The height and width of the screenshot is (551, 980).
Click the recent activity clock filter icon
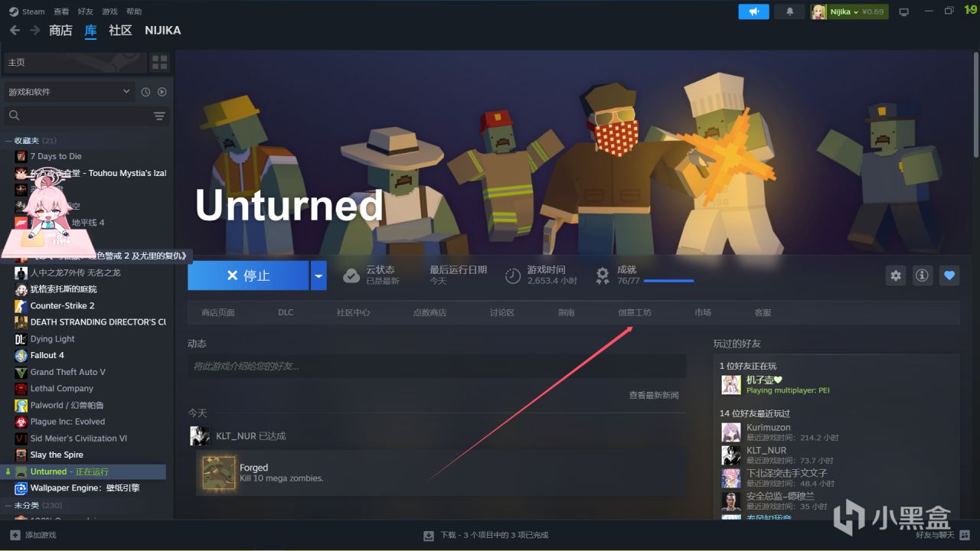(145, 92)
